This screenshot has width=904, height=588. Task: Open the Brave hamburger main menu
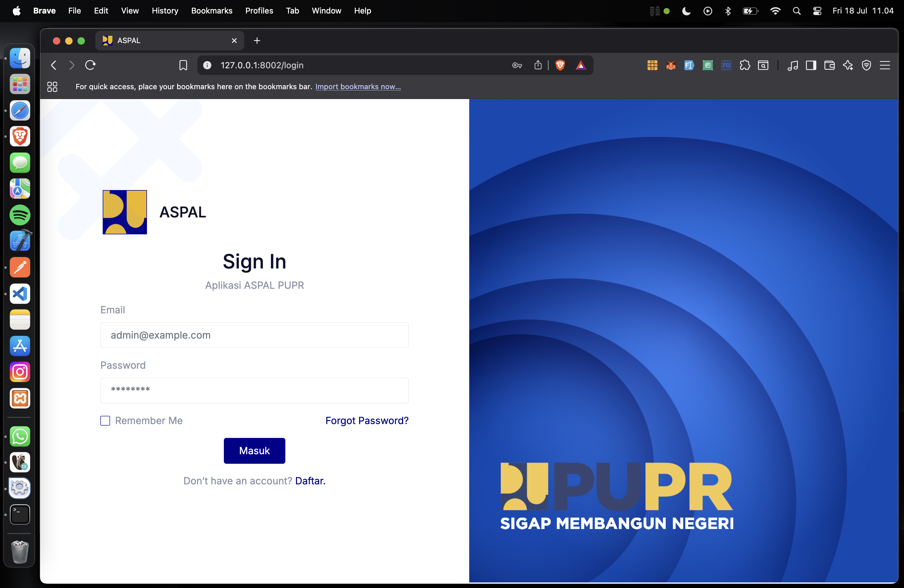click(885, 65)
